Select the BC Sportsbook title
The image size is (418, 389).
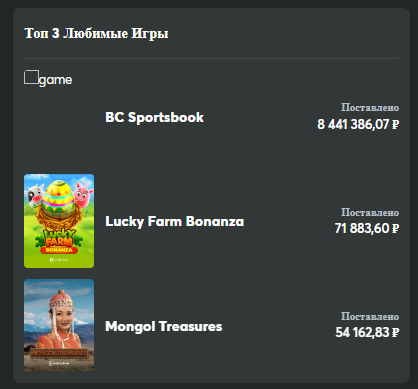pyautogui.click(x=154, y=118)
